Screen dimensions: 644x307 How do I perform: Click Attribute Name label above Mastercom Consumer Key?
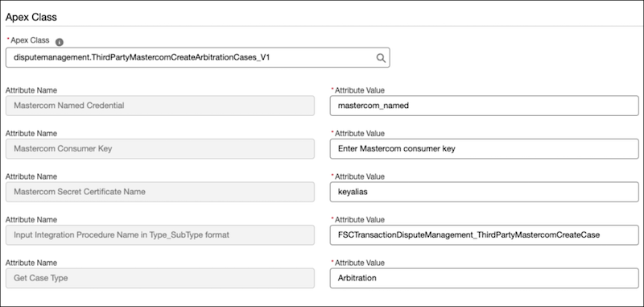tap(31, 133)
